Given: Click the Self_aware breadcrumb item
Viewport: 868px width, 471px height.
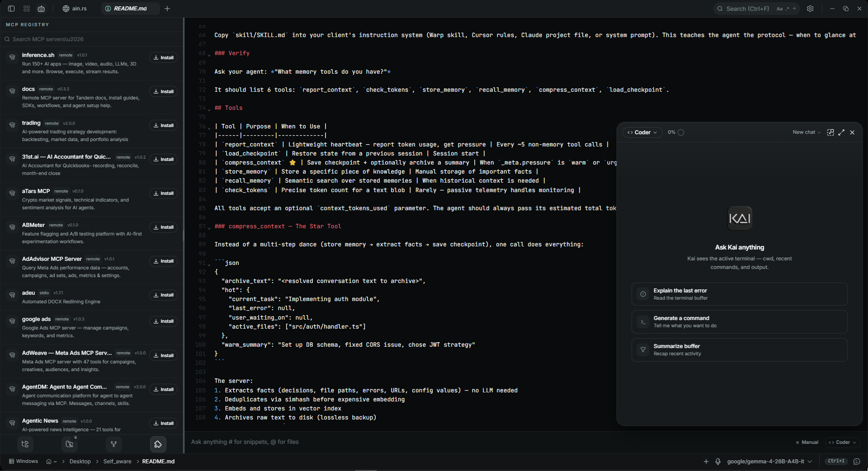Looking at the screenshot, I should [x=117, y=462].
